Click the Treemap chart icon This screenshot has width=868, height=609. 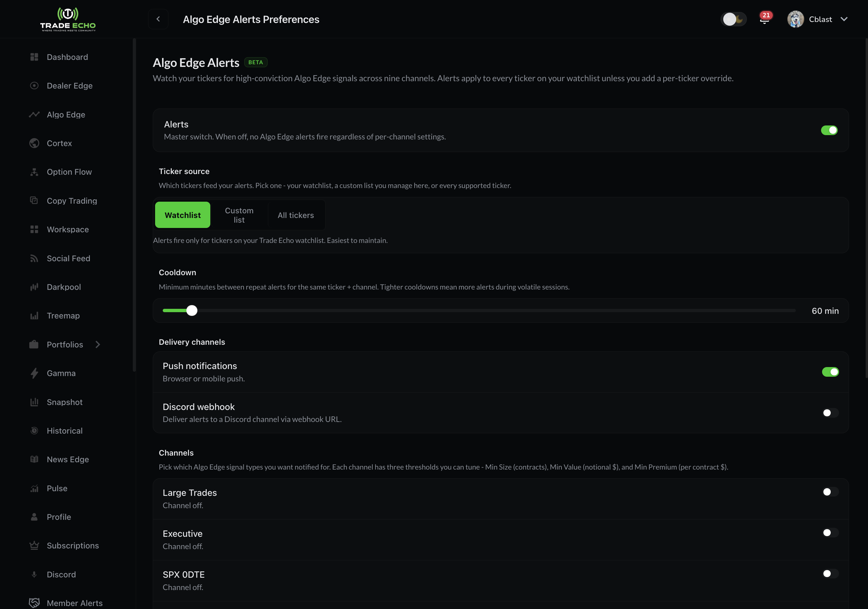34,316
